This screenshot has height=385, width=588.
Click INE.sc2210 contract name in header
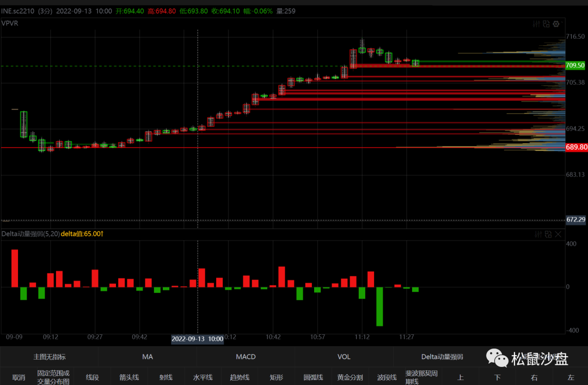(17, 11)
